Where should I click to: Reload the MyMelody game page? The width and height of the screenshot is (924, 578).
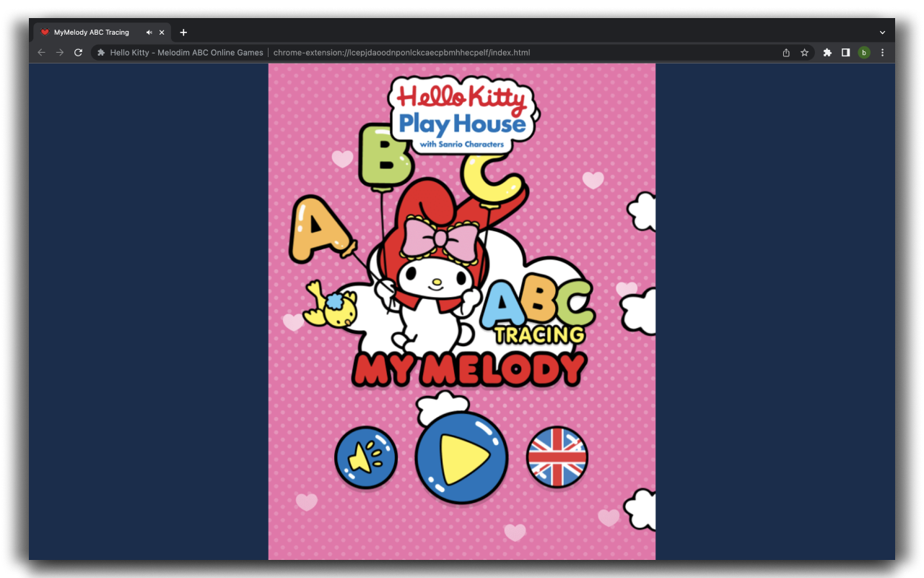[78, 52]
